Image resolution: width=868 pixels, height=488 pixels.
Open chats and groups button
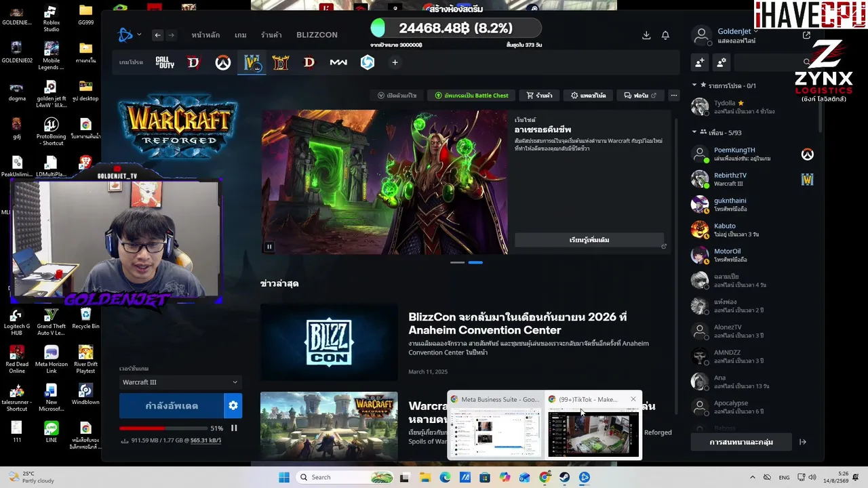point(741,442)
